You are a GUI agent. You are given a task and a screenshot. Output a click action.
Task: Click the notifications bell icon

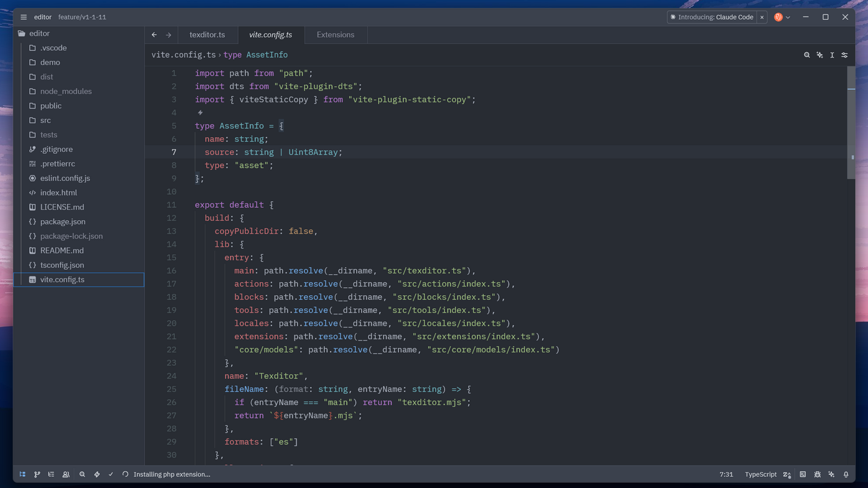(846, 474)
